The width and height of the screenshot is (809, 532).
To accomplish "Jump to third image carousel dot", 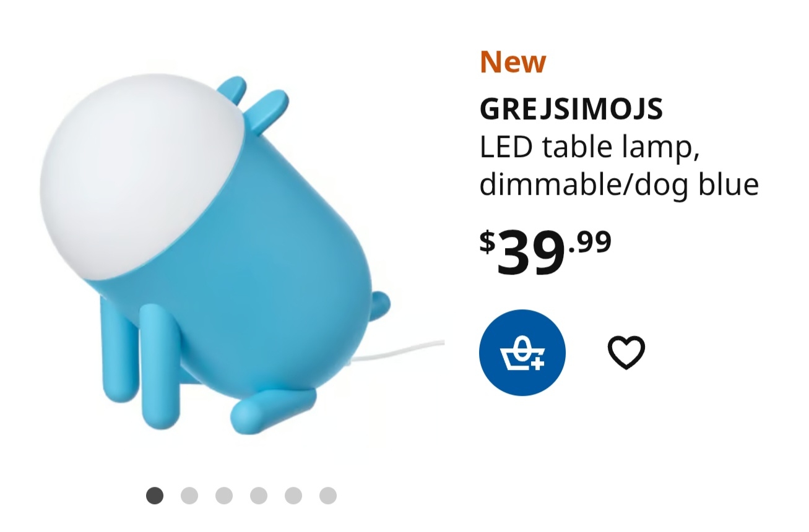I will point(224,496).
